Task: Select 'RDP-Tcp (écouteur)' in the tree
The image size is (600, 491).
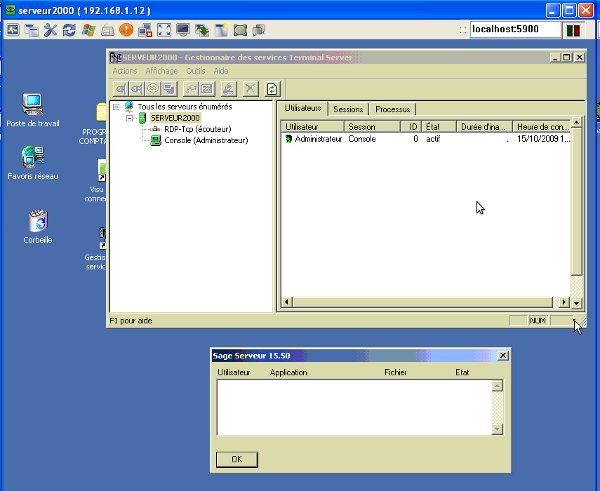Action: (x=198, y=129)
